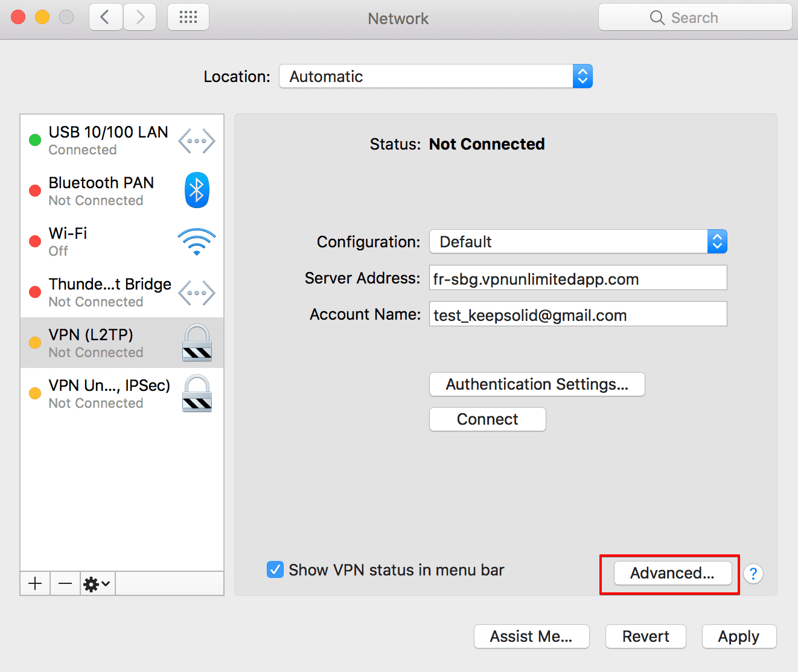The image size is (798, 672).
Task: Click the Server Address field
Action: click(578, 278)
